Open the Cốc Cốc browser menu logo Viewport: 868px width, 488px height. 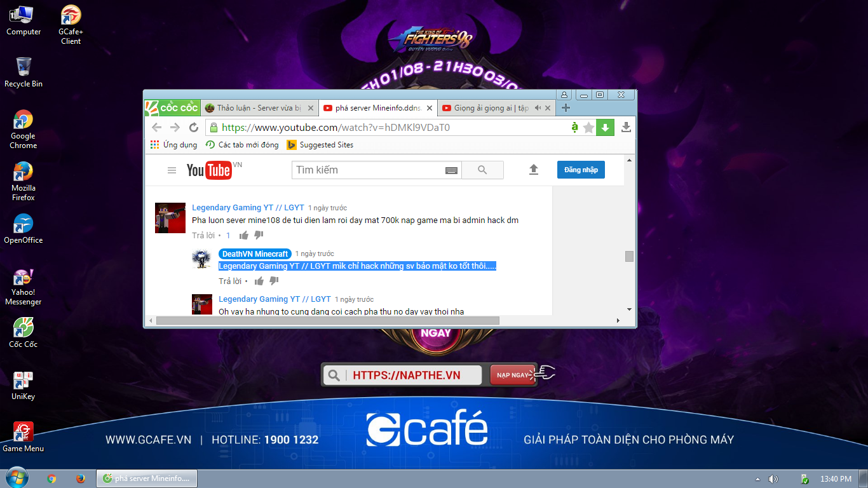(x=172, y=108)
